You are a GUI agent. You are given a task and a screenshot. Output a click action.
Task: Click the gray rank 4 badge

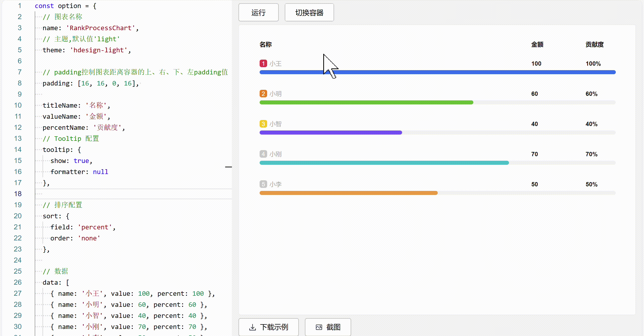(263, 154)
